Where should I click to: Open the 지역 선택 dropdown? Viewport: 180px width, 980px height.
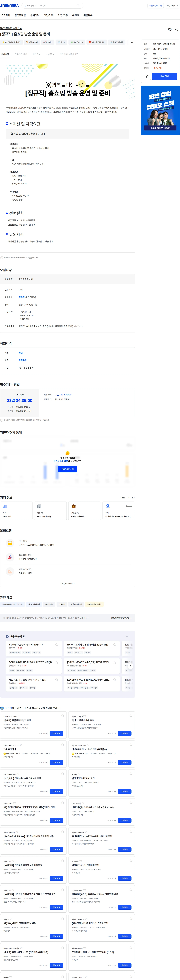(30, 6)
